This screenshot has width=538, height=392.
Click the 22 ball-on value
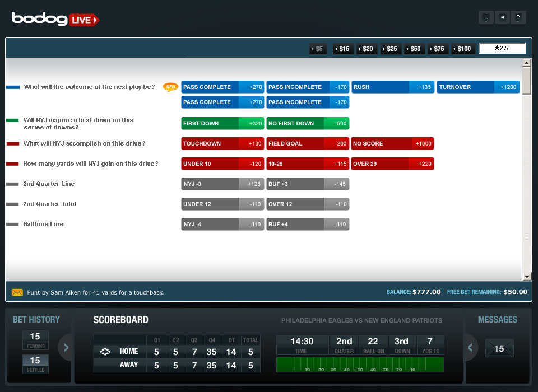tap(373, 342)
